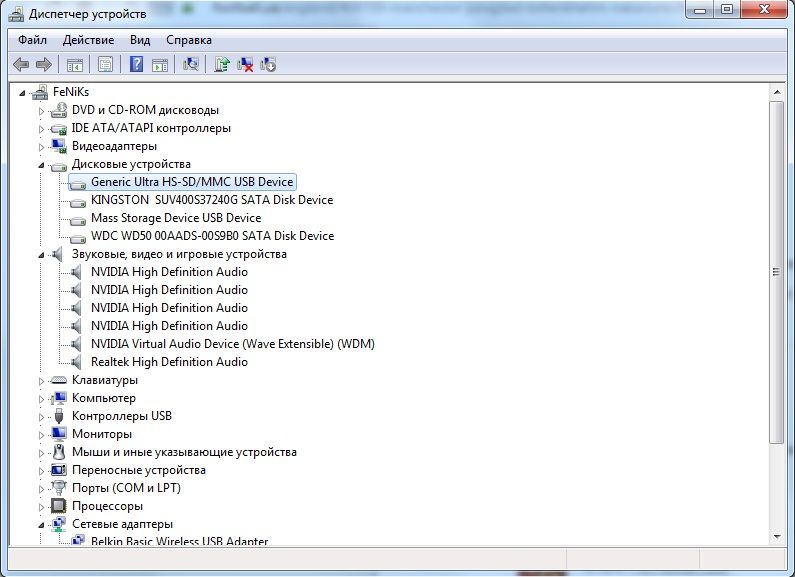795x577 pixels.
Task: Click the Порты (COM и LPT) port icon
Action: (59, 488)
